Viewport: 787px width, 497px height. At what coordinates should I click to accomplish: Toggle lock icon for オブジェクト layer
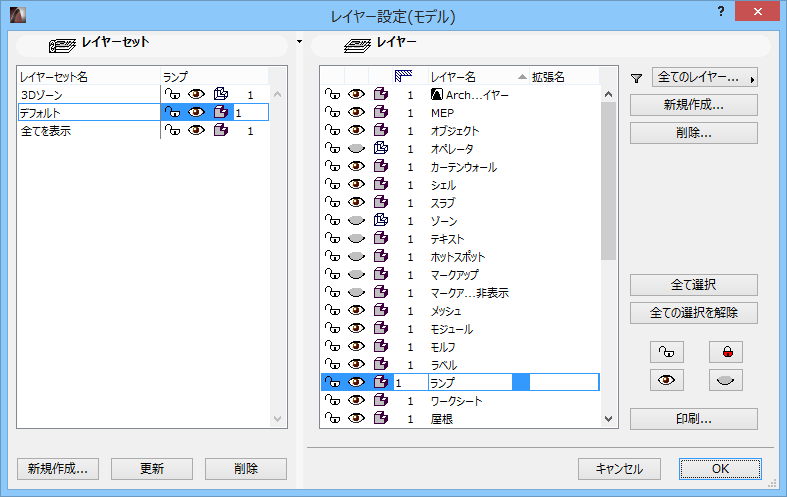click(x=332, y=131)
